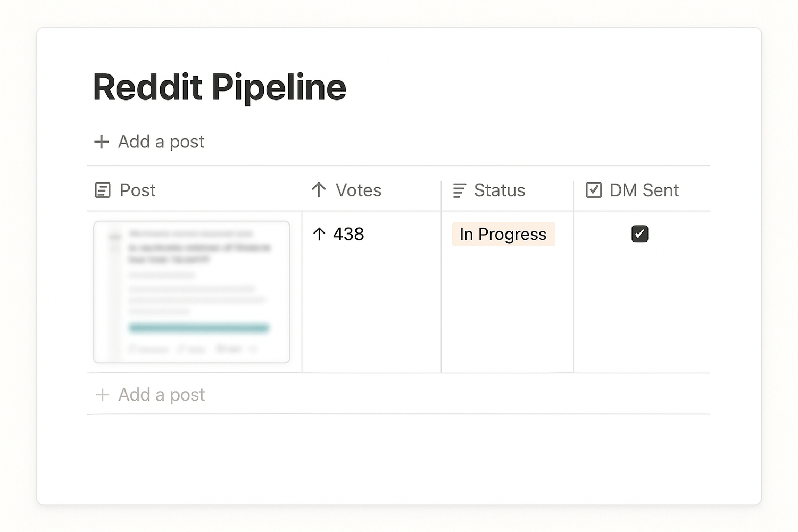Open the blurred Reddit post thumbnail
The width and height of the screenshot is (798, 532).
192,292
